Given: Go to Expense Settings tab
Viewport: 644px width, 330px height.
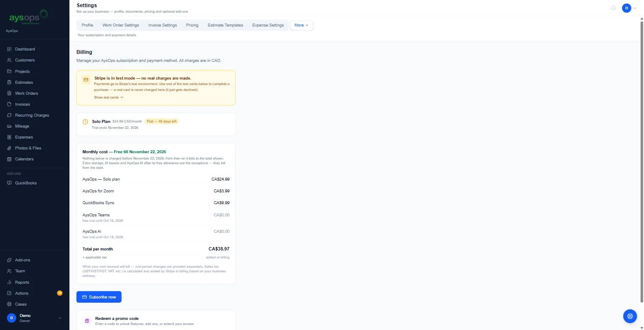Looking at the screenshot, I should pyautogui.click(x=268, y=25).
